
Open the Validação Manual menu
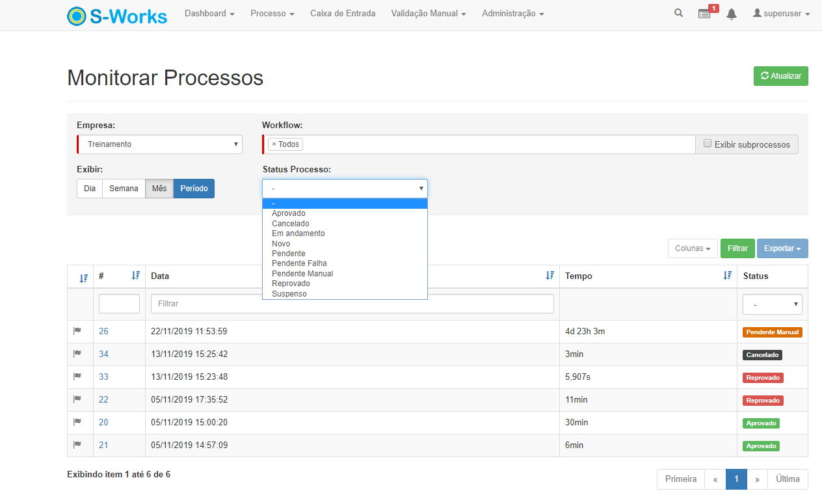click(428, 14)
